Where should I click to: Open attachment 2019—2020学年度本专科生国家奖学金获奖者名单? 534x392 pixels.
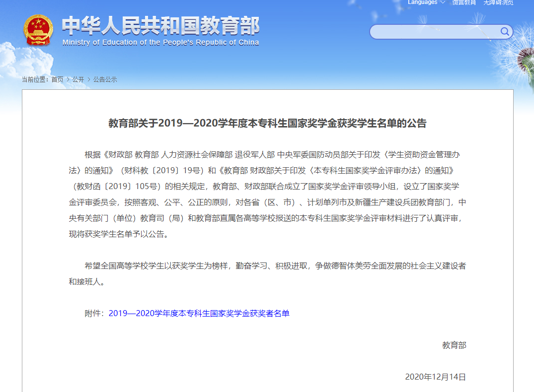199,314
